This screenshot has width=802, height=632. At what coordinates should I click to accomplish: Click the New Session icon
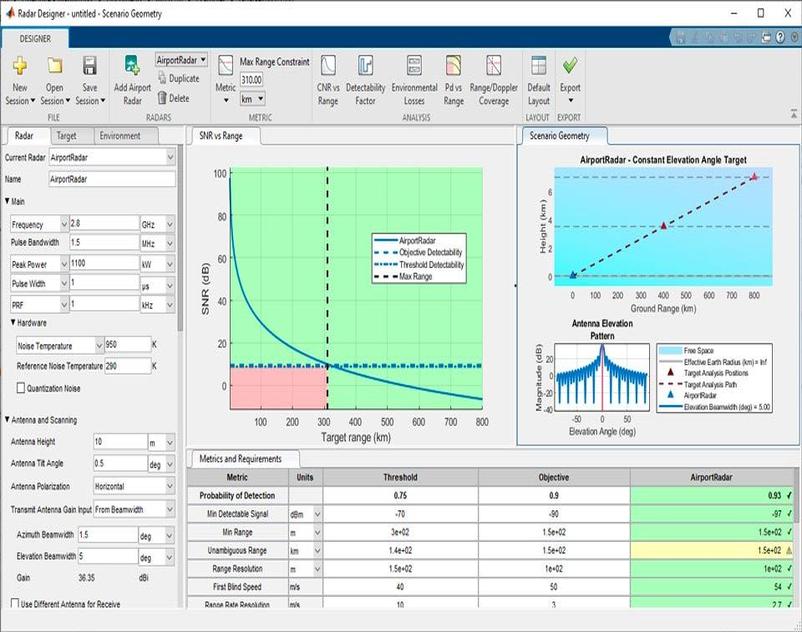(x=19, y=65)
